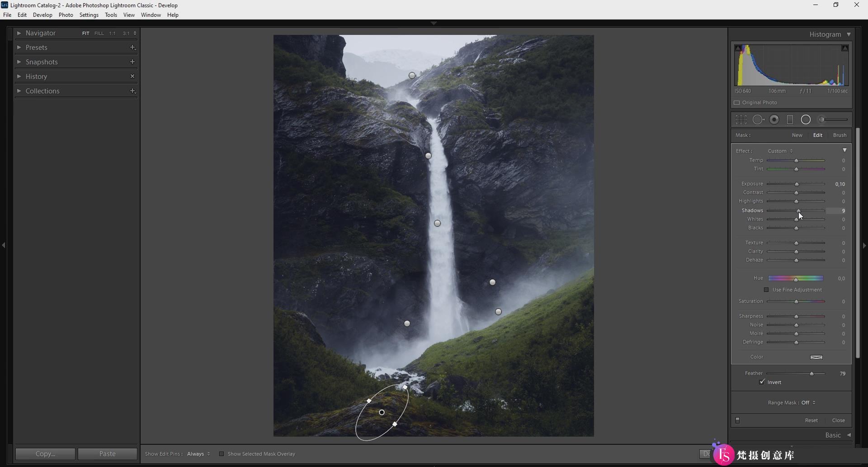Enable Show Selected Mask Overlay checkbox

[x=222, y=454]
